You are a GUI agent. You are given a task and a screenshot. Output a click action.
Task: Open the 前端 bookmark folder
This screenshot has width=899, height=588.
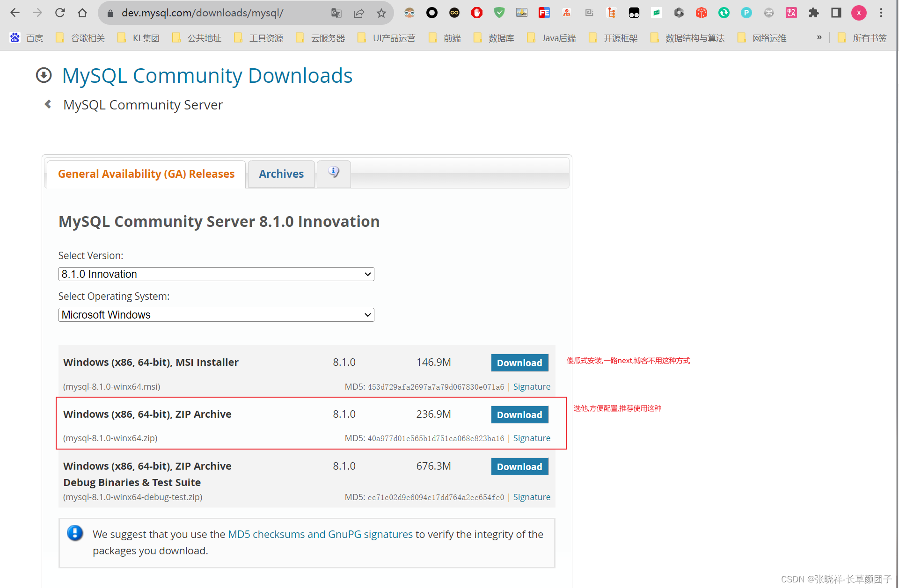pyautogui.click(x=445, y=38)
